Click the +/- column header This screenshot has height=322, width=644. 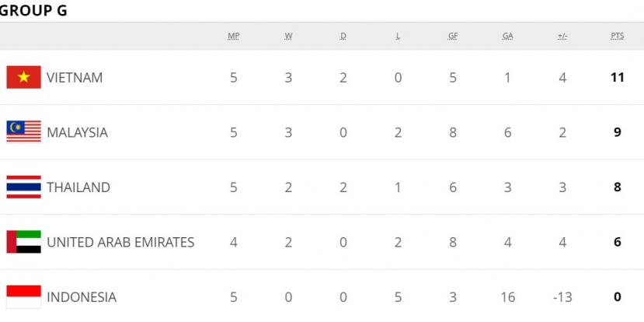pos(562,37)
